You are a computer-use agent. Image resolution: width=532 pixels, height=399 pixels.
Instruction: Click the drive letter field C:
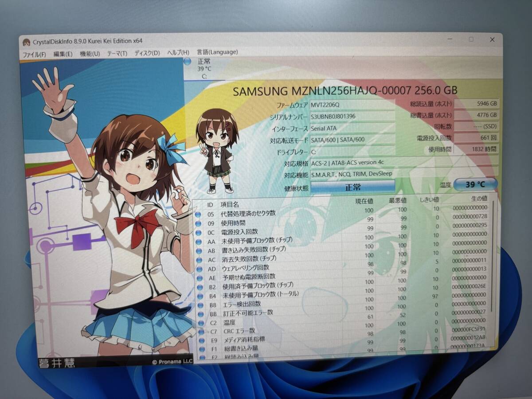click(352, 151)
